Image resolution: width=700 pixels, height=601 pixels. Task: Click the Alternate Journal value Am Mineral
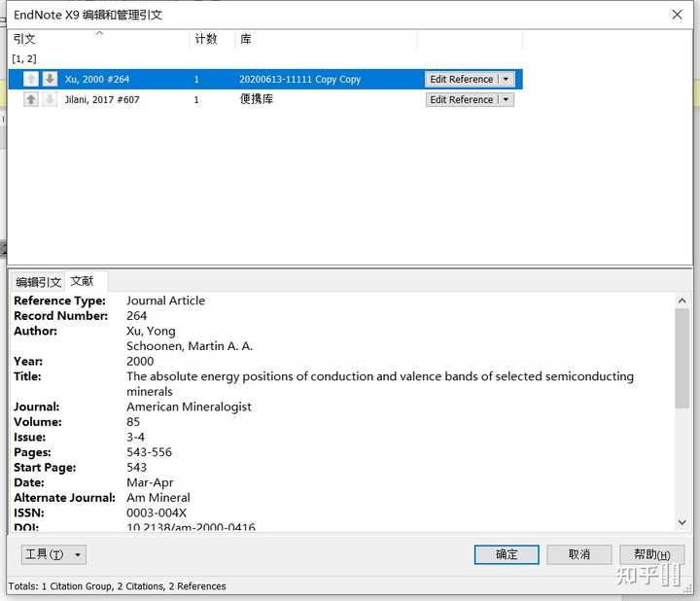click(x=158, y=498)
